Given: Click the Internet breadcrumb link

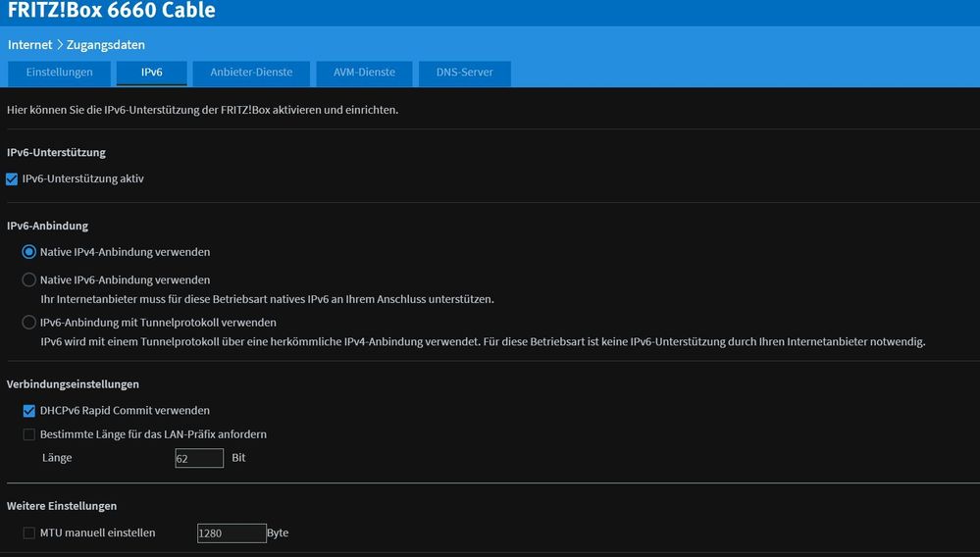Looking at the screenshot, I should click(x=30, y=45).
